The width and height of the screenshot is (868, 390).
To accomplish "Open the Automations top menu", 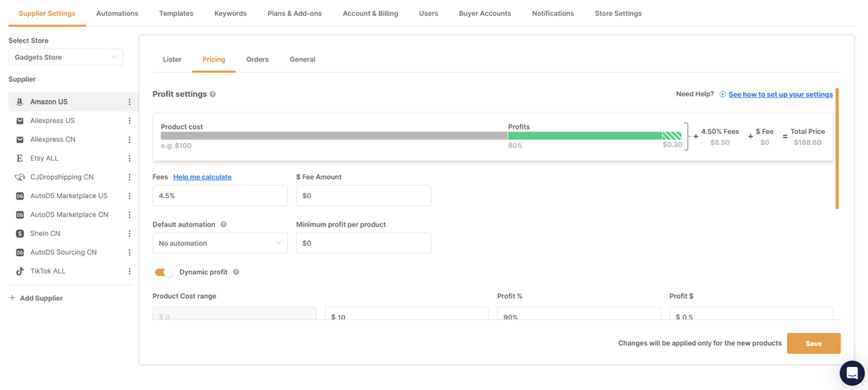I will (x=117, y=13).
